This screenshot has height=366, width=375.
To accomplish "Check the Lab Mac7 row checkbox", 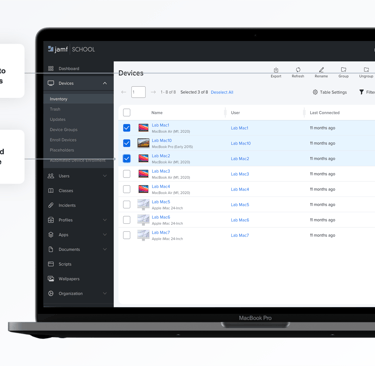I will click(127, 235).
